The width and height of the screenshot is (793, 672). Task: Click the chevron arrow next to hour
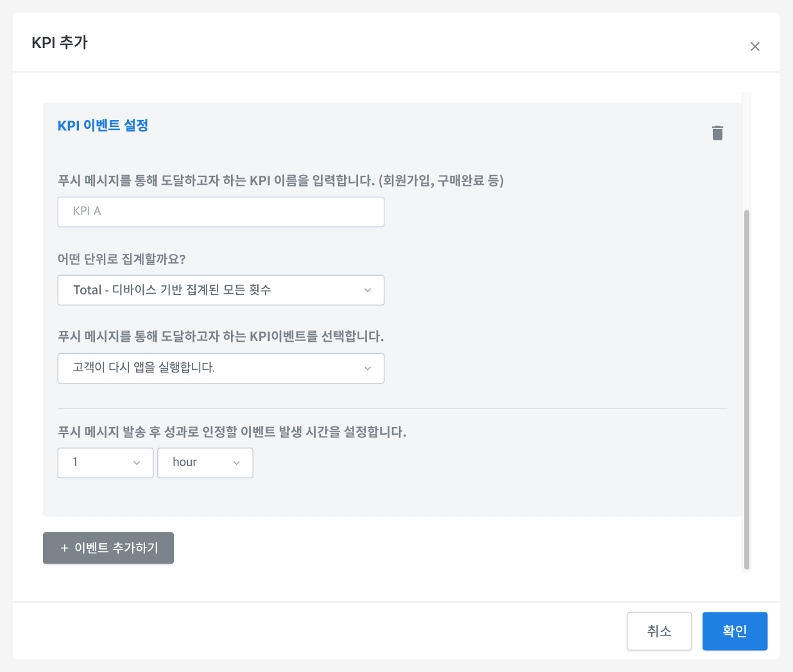point(236,463)
